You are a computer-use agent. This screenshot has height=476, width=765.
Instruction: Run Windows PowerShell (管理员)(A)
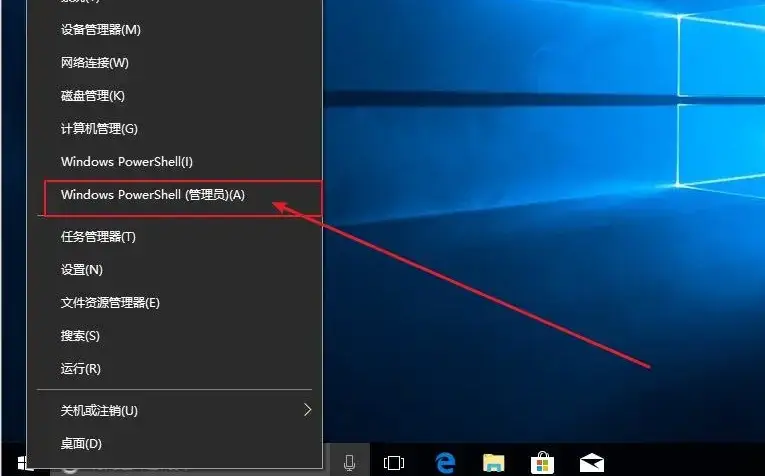pos(152,196)
